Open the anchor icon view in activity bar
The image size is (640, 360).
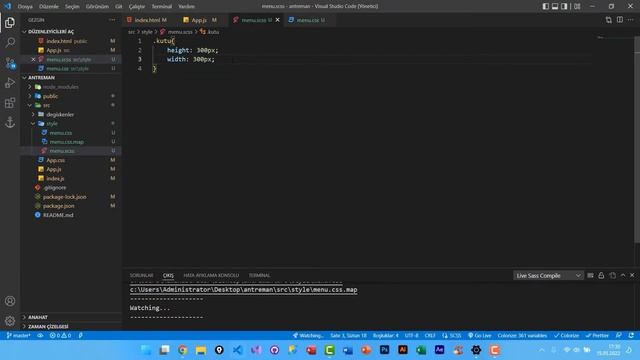pyautogui.click(x=10, y=122)
